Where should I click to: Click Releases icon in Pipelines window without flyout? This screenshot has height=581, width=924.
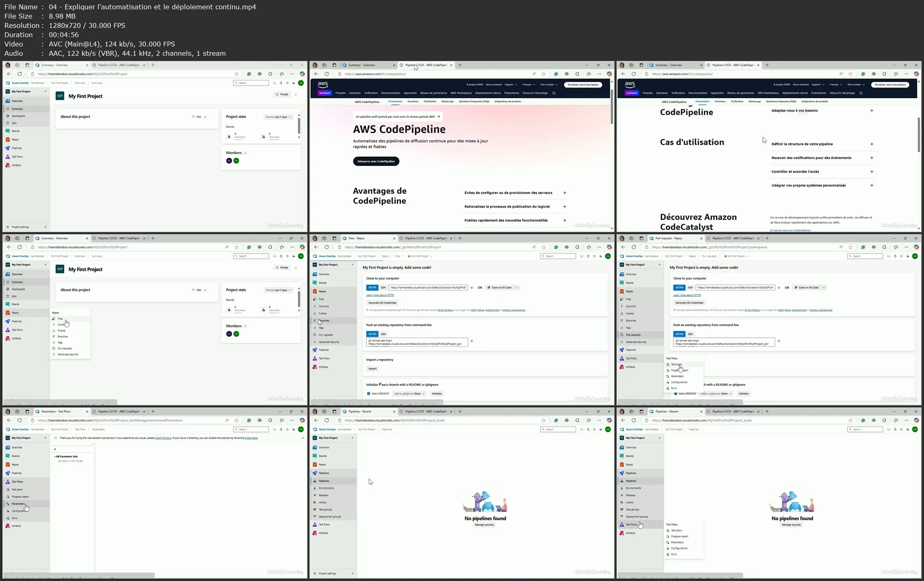[315, 495]
